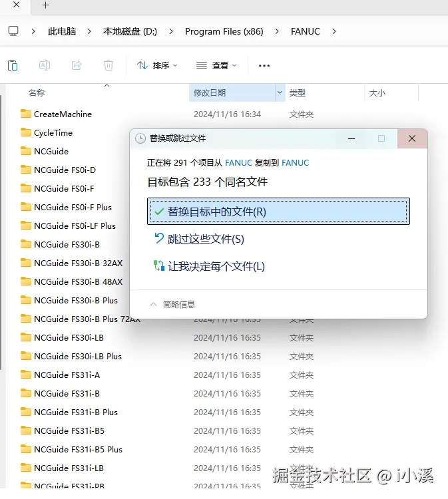Select NCGuide FS30i-B 48AX folder
Viewport: 448px width, 499px height.
[71, 281]
